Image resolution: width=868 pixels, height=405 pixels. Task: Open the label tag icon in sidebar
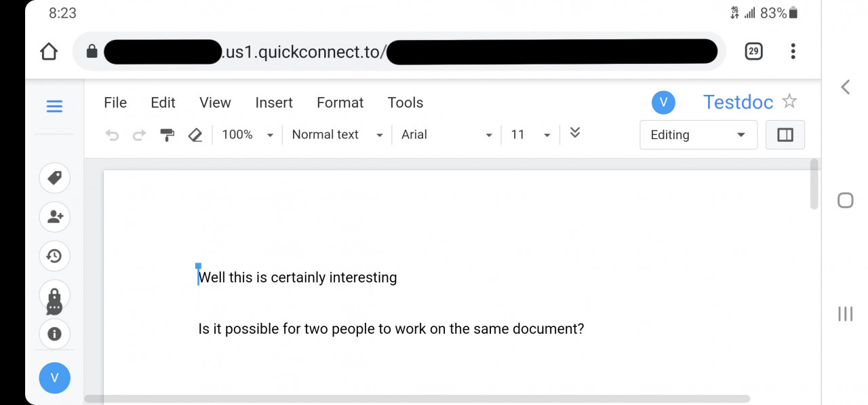coord(54,178)
